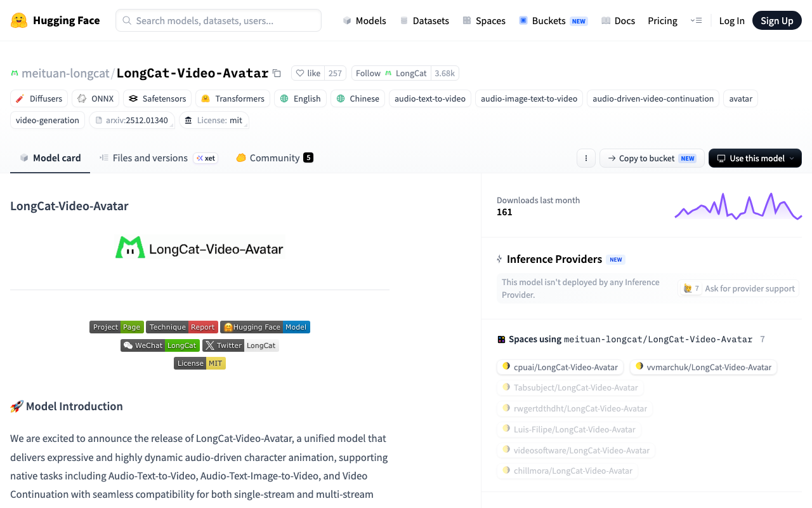The width and height of the screenshot is (812, 508).
Task: Click the downloads last month chart
Action: click(738, 206)
